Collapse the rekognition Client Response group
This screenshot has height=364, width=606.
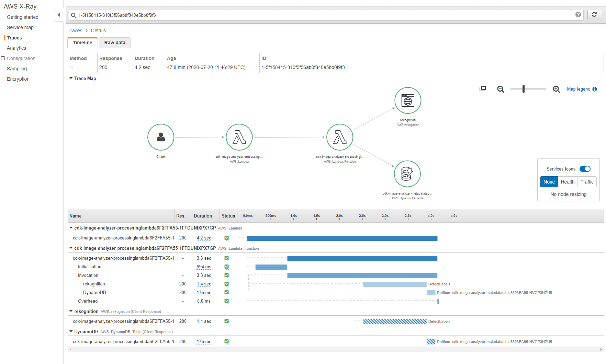[x=71, y=311]
